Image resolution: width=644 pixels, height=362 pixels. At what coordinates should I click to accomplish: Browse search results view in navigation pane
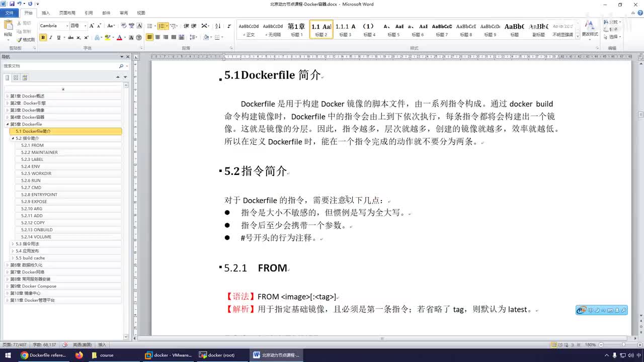[x=25, y=77]
